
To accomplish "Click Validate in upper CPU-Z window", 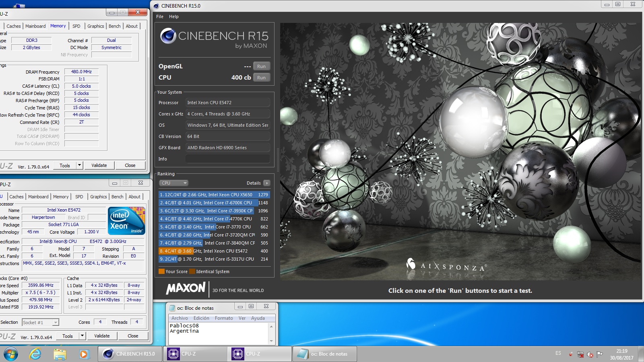I will click(x=99, y=165).
